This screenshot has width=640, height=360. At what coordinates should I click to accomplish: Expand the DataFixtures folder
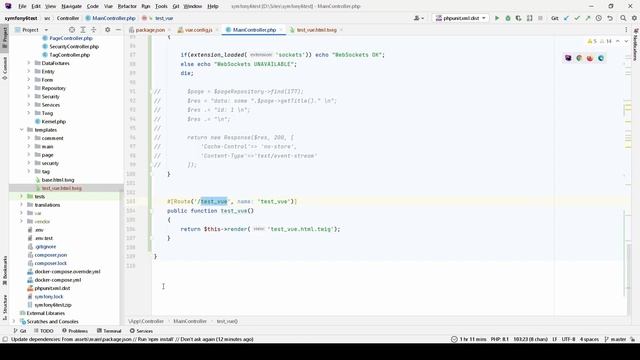[29, 63]
